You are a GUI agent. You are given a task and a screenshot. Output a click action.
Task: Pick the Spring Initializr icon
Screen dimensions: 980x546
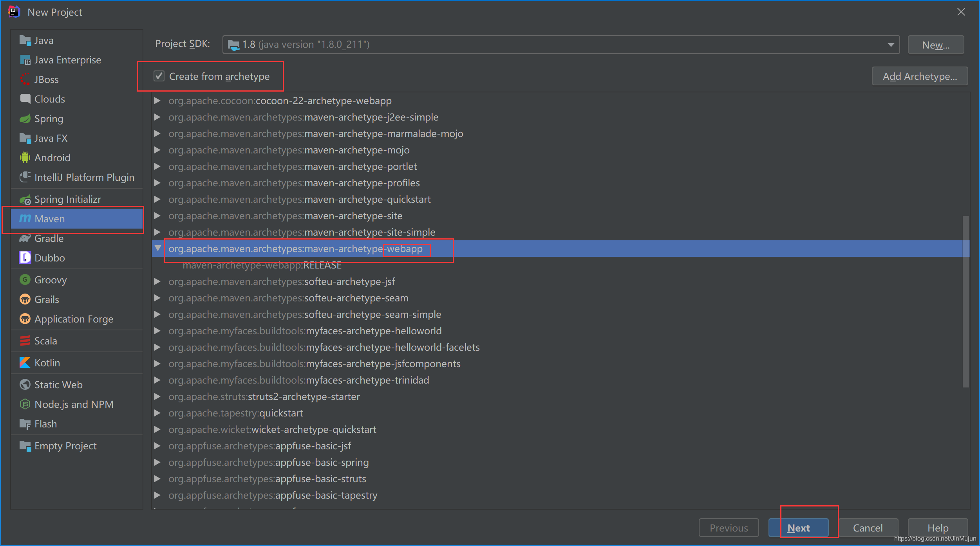[25, 200]
